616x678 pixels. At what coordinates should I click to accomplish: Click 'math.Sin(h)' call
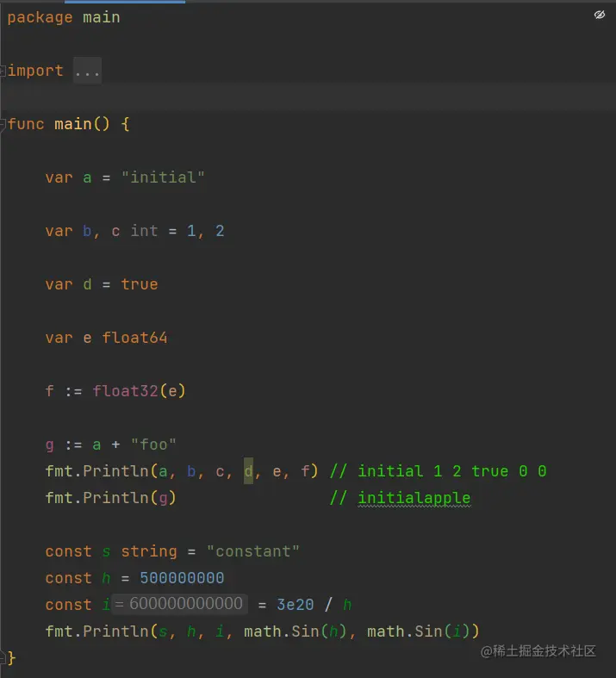click(x=296, y=631)
